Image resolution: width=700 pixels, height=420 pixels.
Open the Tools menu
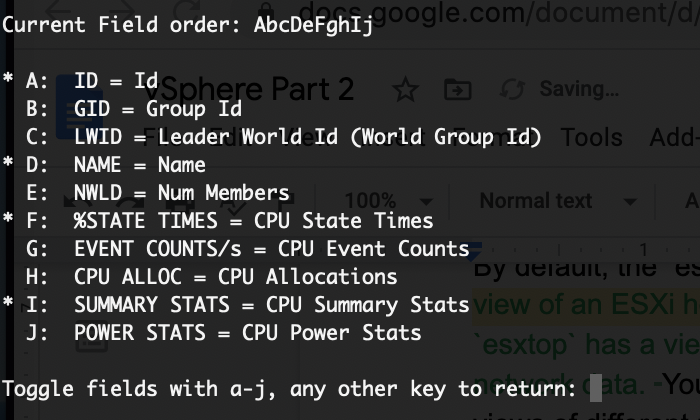(x=591, y=138)
